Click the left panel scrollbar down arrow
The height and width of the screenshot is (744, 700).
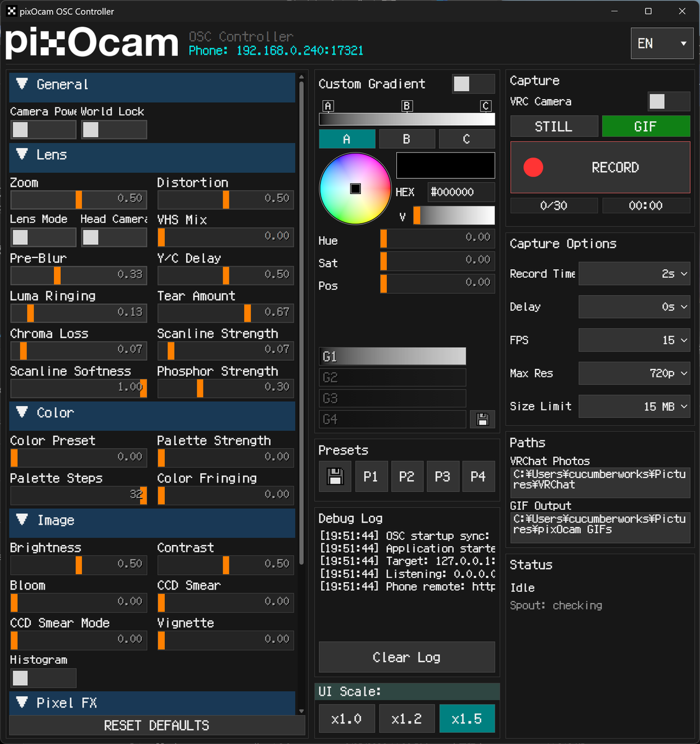pyautogui.click(x=301, y=711)
